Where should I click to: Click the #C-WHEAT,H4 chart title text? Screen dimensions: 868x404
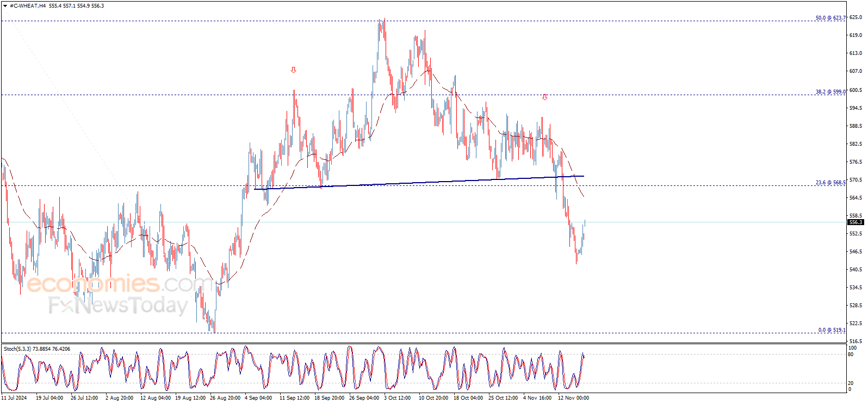[28, 6]
